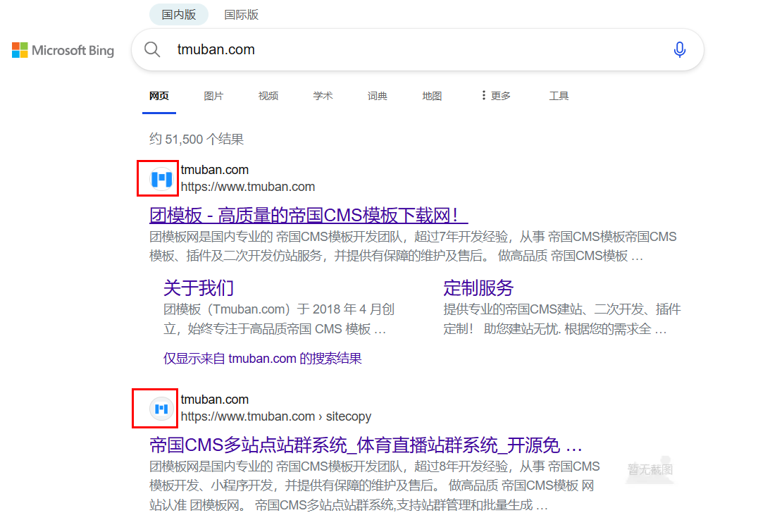Open the 工具 options

tap(559, 96)
